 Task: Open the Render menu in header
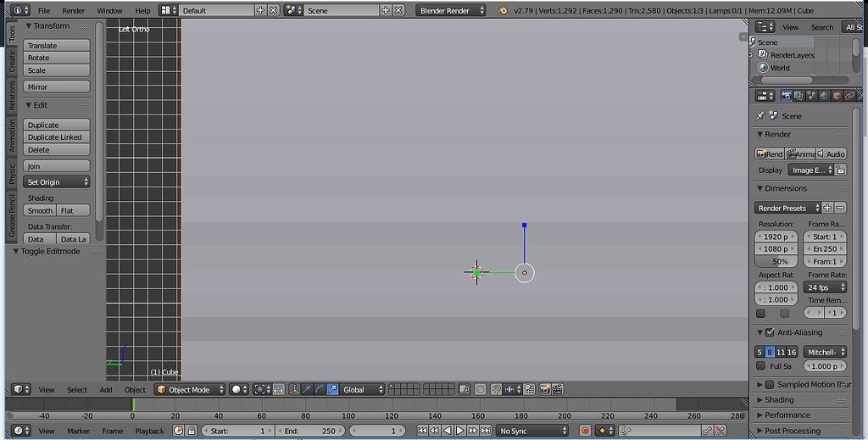point(73,10)
